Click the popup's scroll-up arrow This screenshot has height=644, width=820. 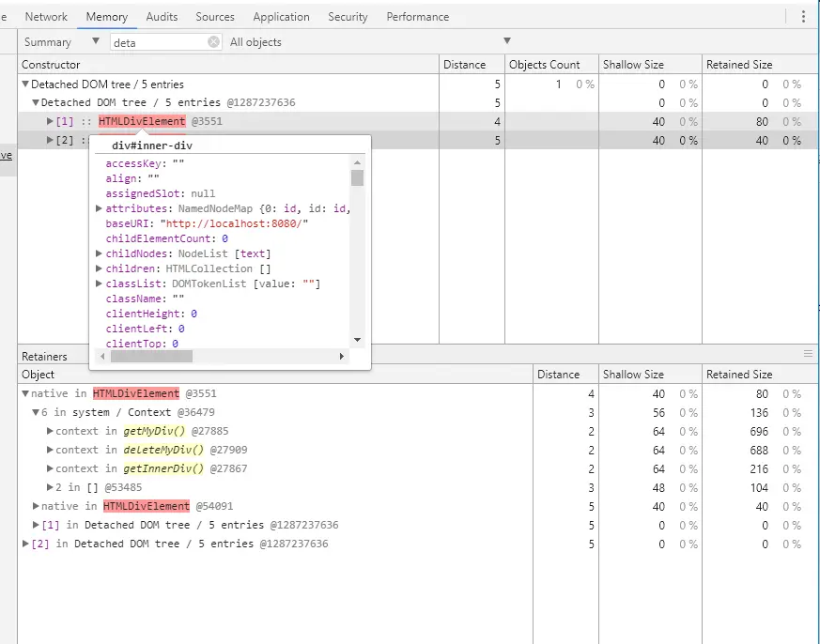(x=357, y=161)
